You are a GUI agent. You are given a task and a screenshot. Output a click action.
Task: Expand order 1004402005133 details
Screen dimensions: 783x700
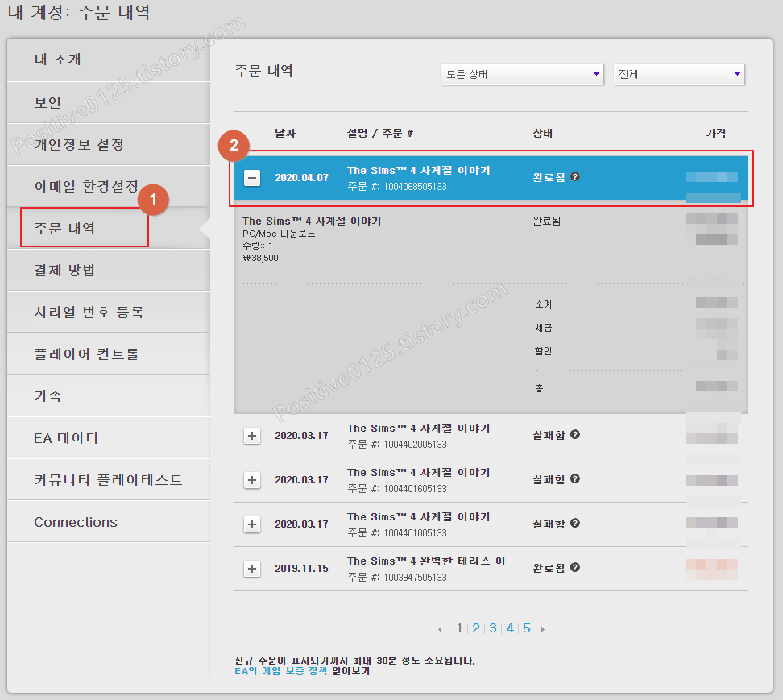tap(252, 436)
